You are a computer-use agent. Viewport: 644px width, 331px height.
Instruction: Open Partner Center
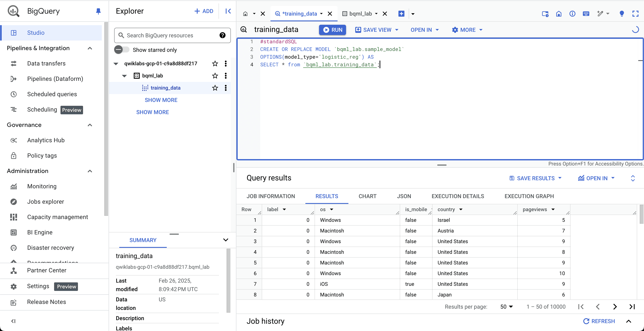pos(47,270)
